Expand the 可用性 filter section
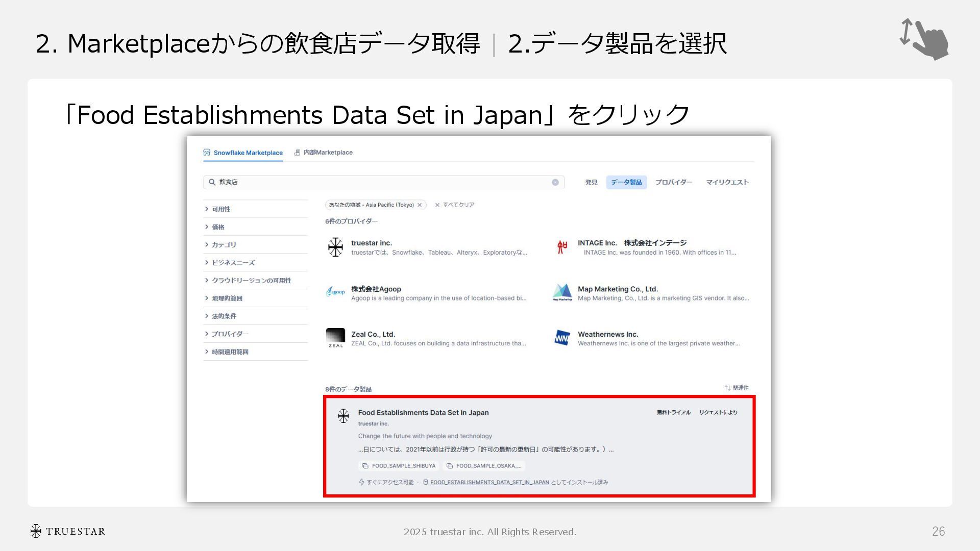Viewport: 980px width, 551px height. [x=220, y=209]
